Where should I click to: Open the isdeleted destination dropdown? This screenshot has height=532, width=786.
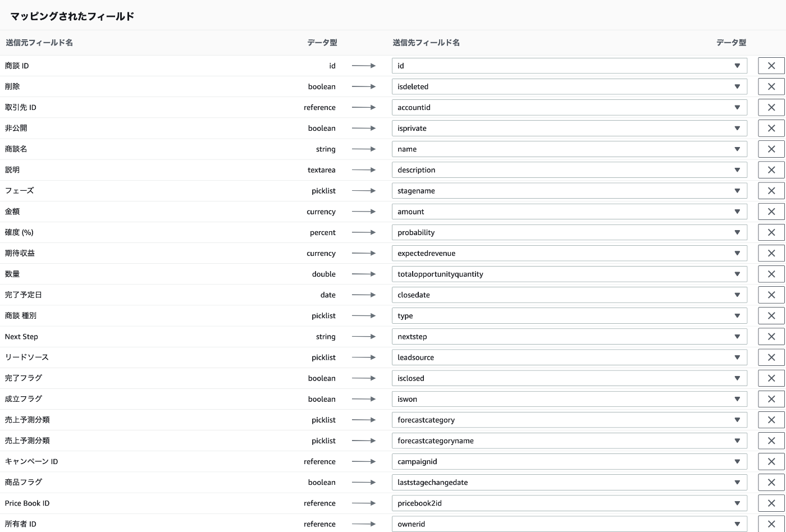[569, 86]
